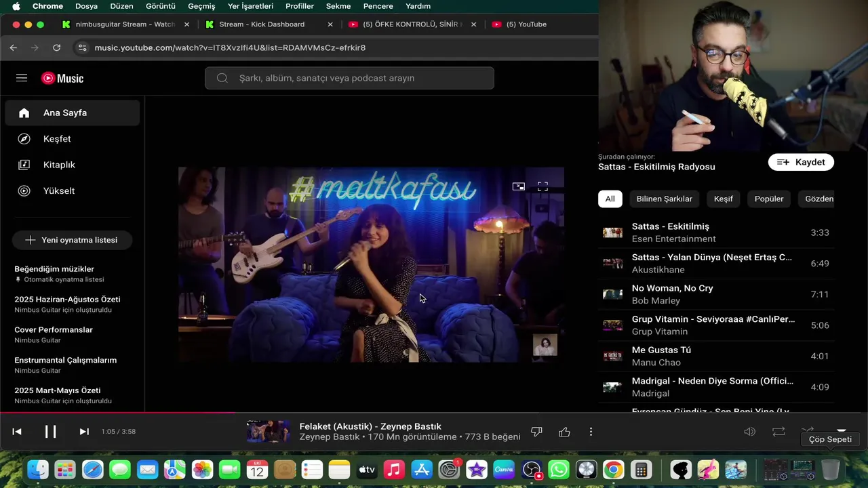The image size is (868, 488).
Task: Click the Felaket album thumbnail in player bar
Action: point(269,432)
